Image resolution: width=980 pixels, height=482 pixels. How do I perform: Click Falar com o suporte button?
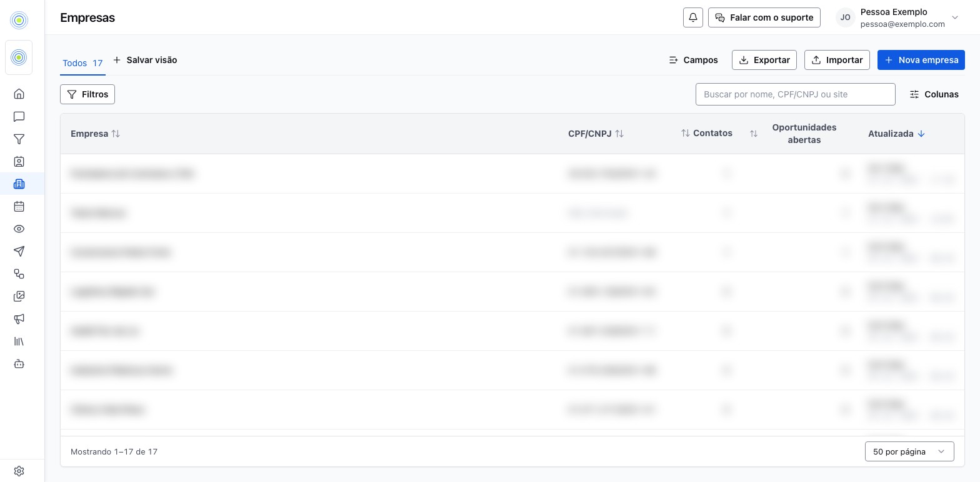764,17
